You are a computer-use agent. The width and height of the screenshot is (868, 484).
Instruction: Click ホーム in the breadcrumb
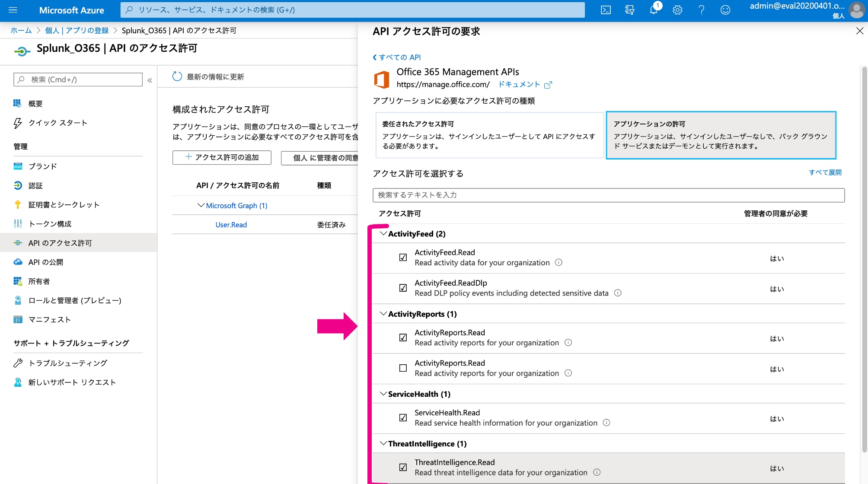(x=21, y=30)
